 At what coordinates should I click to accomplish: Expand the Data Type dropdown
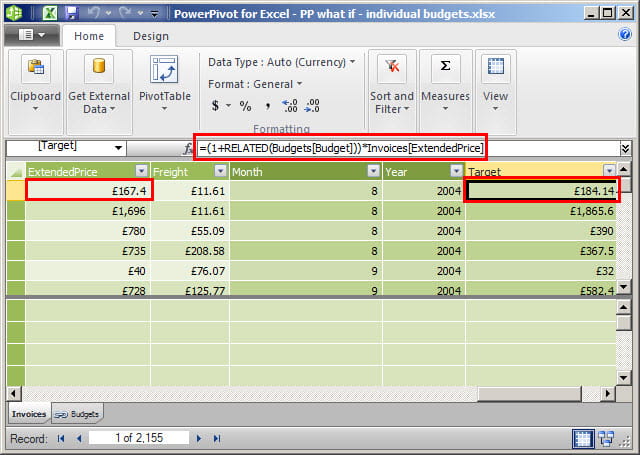click(x=352, y=62)
